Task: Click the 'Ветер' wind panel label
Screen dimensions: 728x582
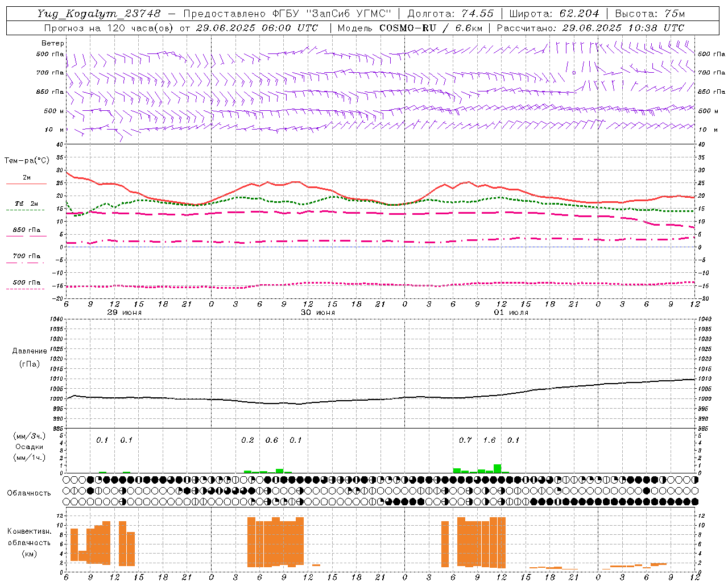Action: [53, 43]
